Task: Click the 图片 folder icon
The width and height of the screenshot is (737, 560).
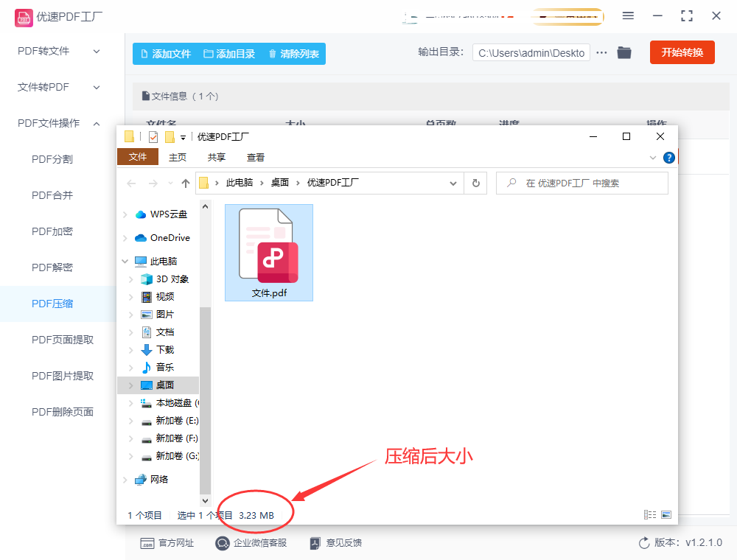Action: click(x=147, y=315)
